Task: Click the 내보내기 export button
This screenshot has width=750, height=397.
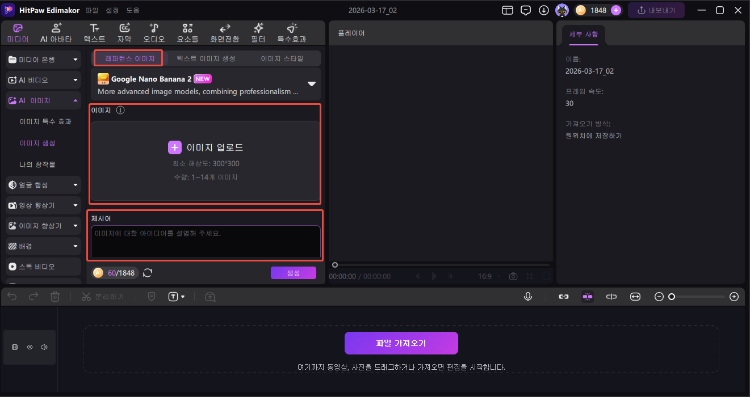Action: tap(656, 10)
